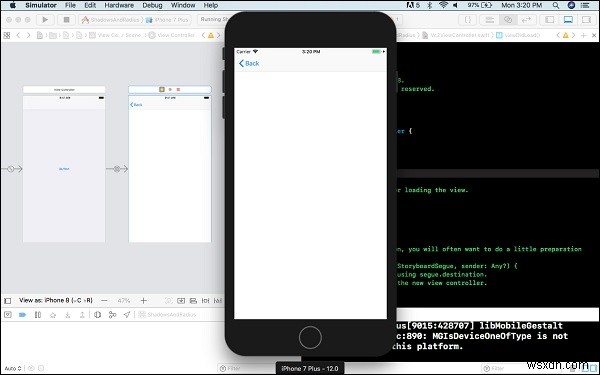Close the assistant editor pane
This screenshot has width=600, height=375.
tap(594, 35)
